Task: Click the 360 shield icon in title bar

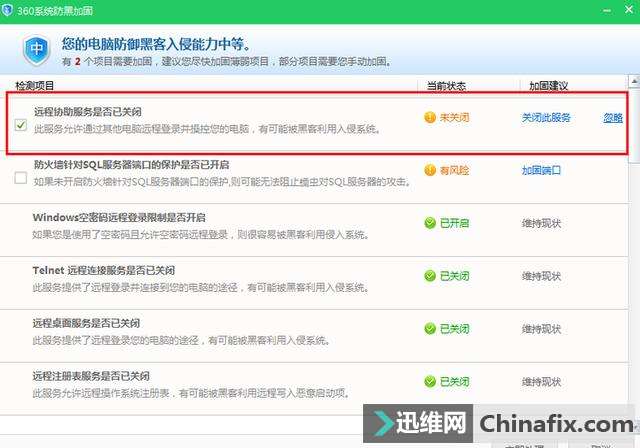Action: point(7,9)
